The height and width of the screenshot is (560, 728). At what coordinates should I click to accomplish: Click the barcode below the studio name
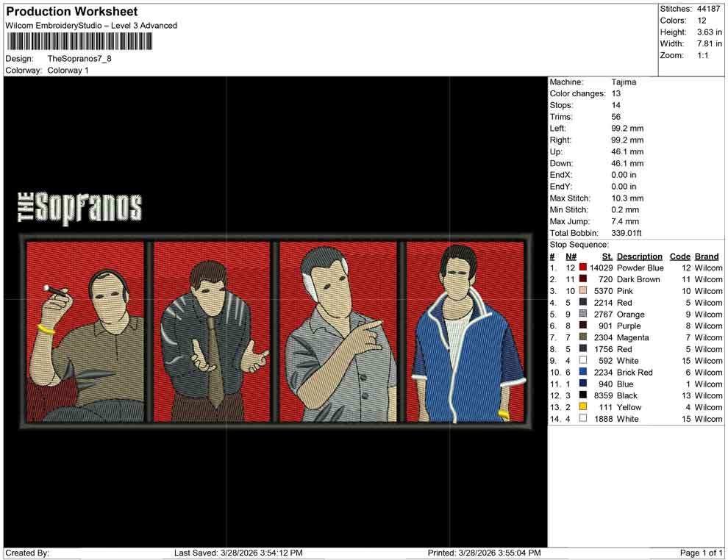coord(79,41)
